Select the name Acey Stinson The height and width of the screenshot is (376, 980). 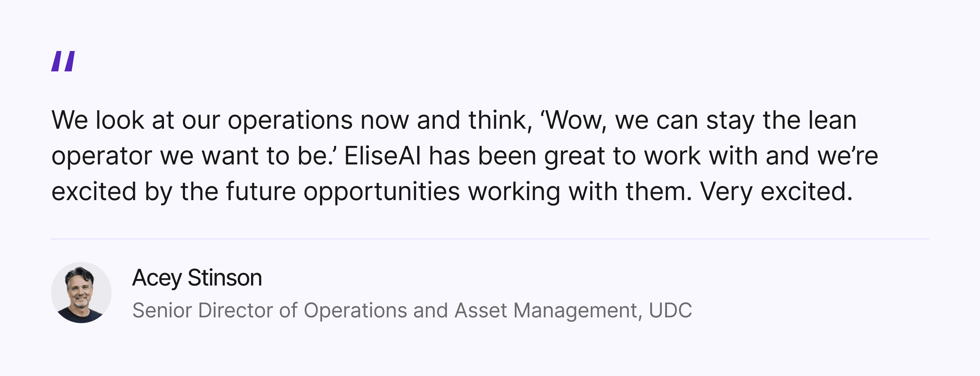pyautogui.click(x=197, y=278)
